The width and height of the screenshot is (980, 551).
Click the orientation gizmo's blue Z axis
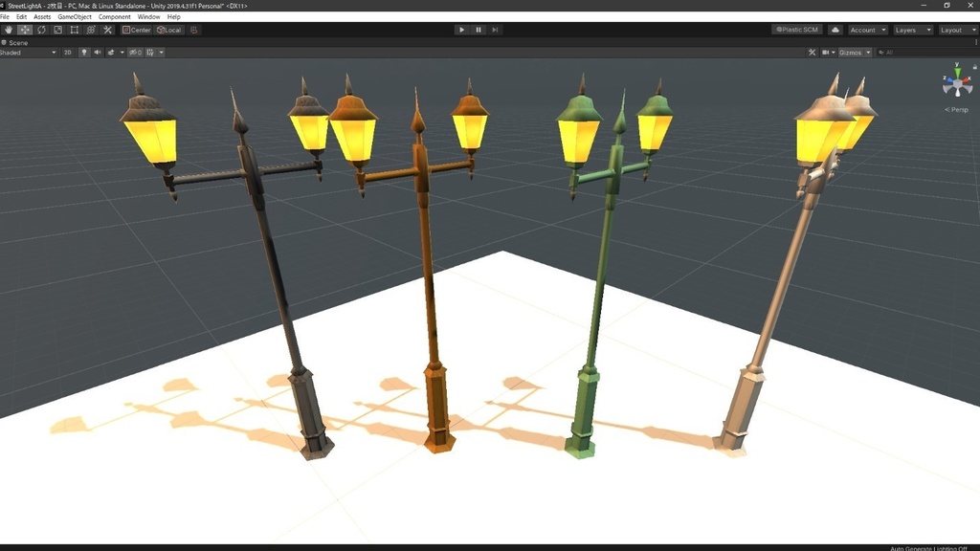point(948,80)
